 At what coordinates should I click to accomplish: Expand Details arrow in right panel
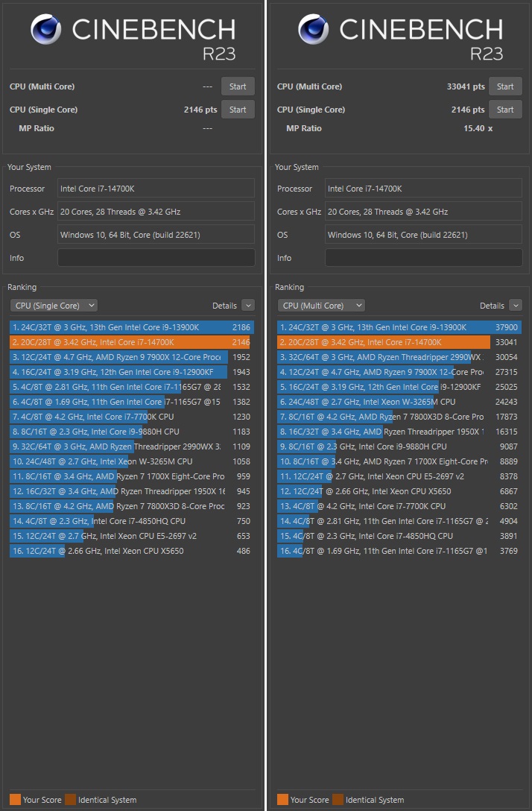coord(516,306)
